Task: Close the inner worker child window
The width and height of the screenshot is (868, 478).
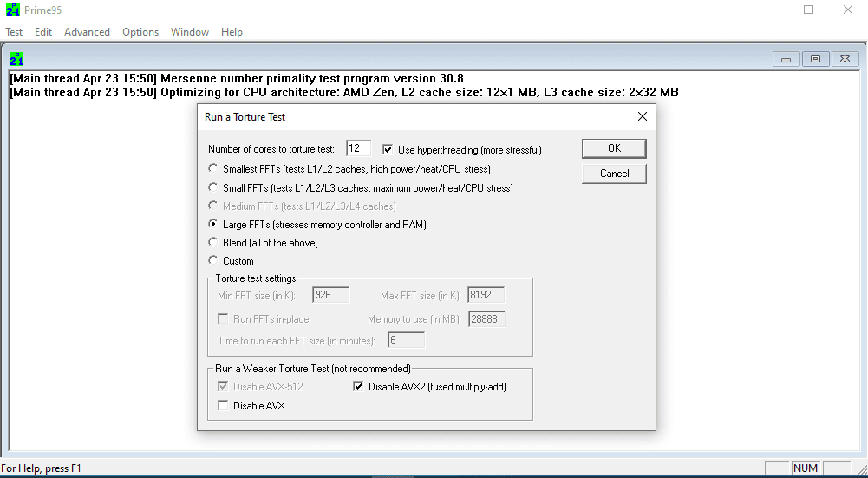Action: click(845, 59)
